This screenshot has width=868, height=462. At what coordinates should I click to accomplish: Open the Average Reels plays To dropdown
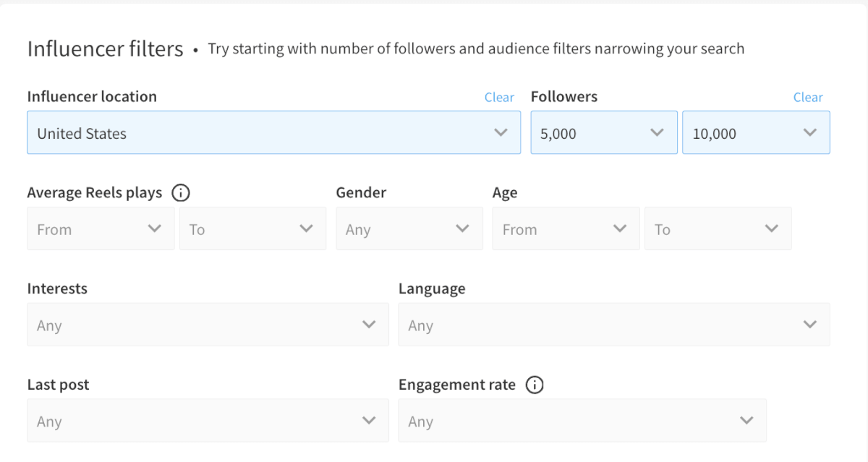[x=252, y=228]
